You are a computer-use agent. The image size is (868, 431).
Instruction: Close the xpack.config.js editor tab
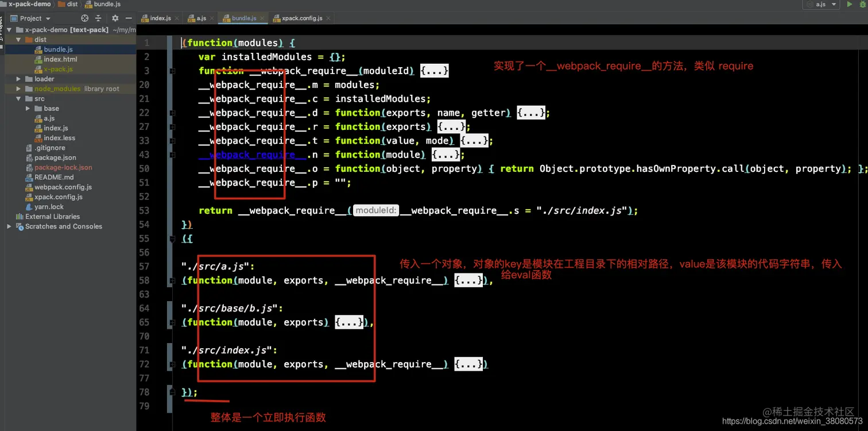point(328,18)
